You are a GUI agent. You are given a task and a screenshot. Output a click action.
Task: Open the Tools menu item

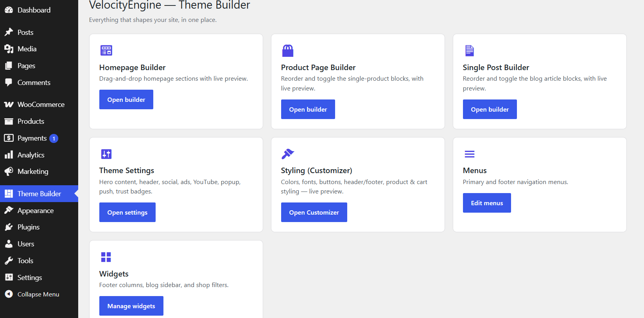39,260
